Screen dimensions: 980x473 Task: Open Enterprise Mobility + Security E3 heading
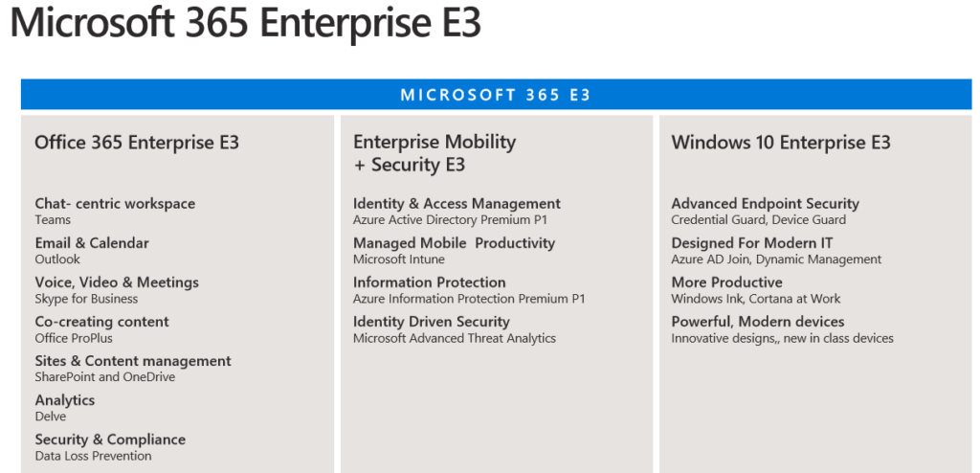click(x=434, y=153)
